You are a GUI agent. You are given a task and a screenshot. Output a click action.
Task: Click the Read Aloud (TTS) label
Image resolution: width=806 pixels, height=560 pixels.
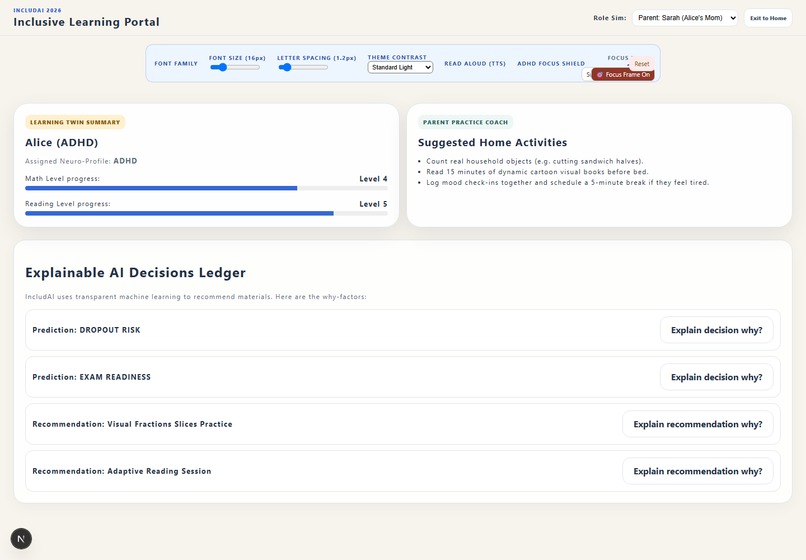[x=475, y=64]
